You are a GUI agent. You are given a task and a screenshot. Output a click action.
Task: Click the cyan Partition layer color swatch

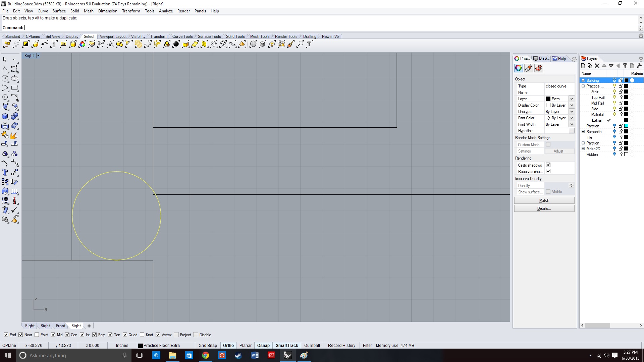(626, 126)
